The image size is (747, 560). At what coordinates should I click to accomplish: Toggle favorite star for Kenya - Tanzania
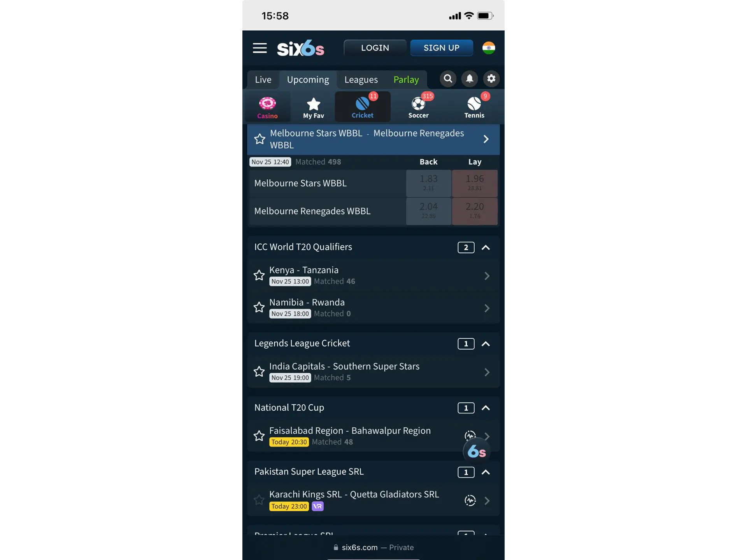[x=260, y=275]
